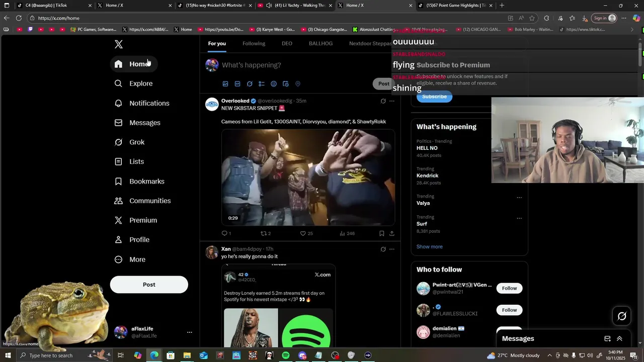Screen dimensions: 644x362
Task: Open Explore from the sidebar
Action: point(134,83)
